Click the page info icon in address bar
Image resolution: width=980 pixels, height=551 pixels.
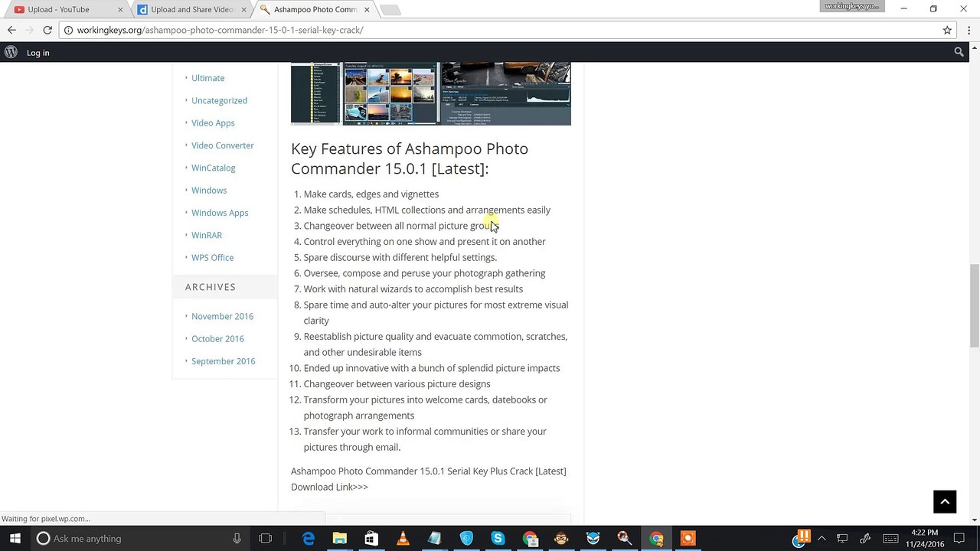pyautogui.click(x=68, y=30)
